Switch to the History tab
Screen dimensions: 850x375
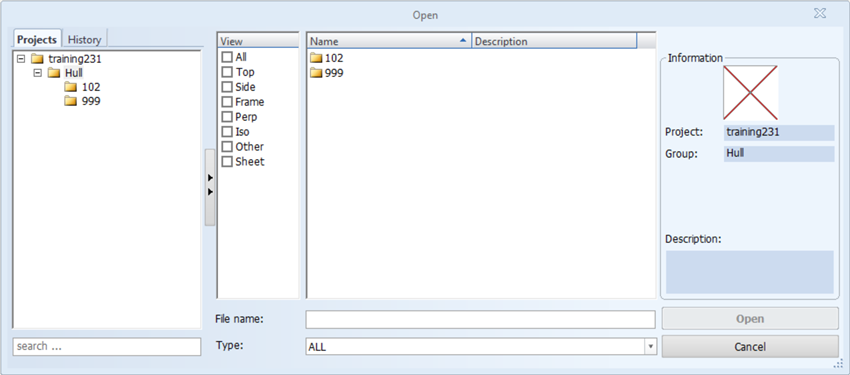tap(85, 40)
